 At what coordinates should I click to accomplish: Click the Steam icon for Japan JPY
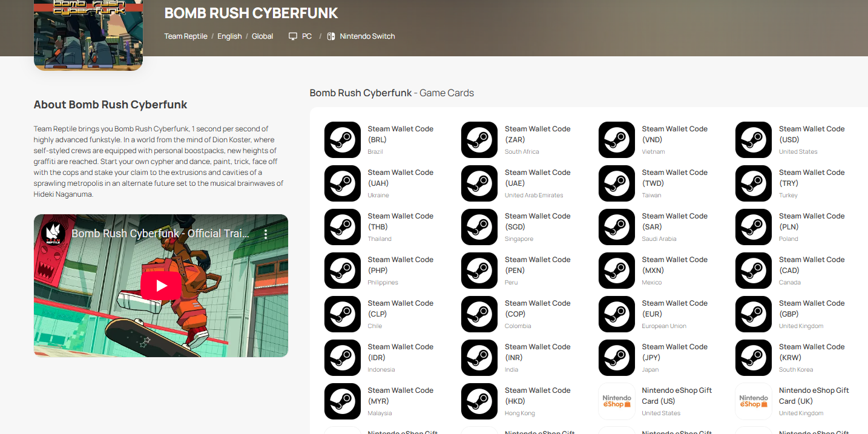point(617,358)
